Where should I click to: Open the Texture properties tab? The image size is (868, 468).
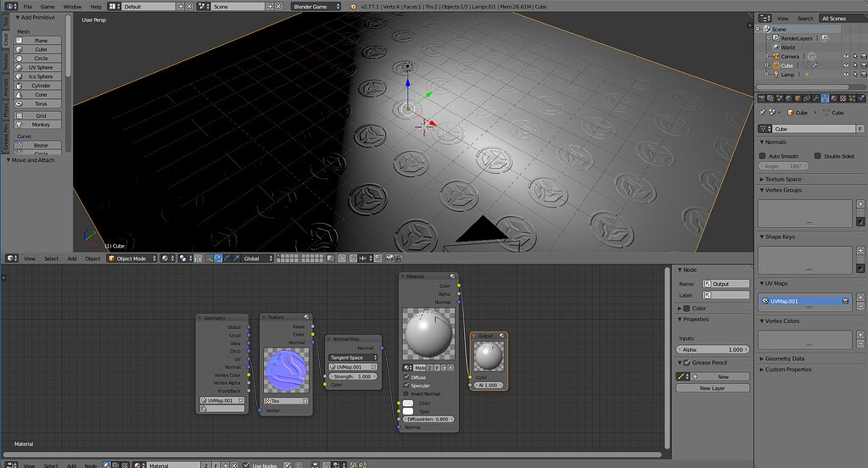843,98
